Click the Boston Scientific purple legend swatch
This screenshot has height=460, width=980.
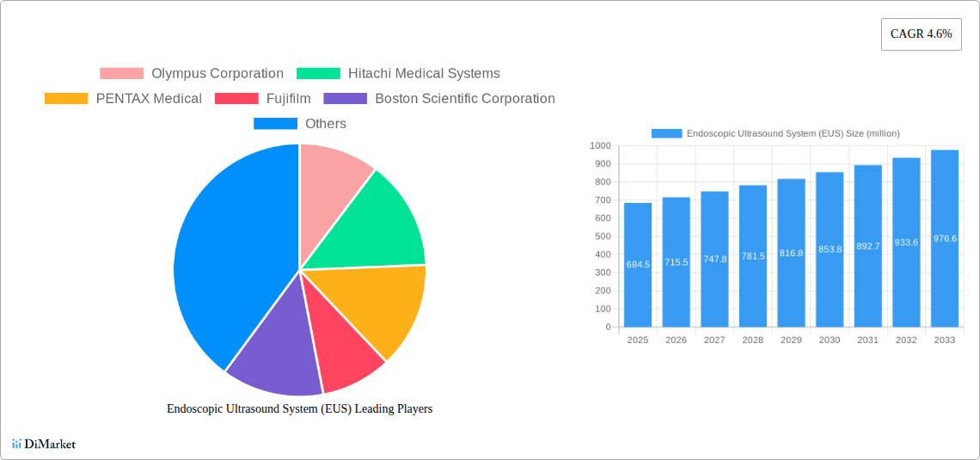coord(345,99)
